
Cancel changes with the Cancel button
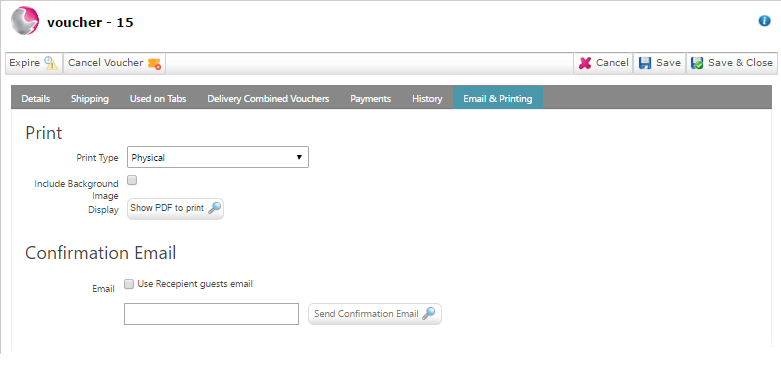point(603,63)
